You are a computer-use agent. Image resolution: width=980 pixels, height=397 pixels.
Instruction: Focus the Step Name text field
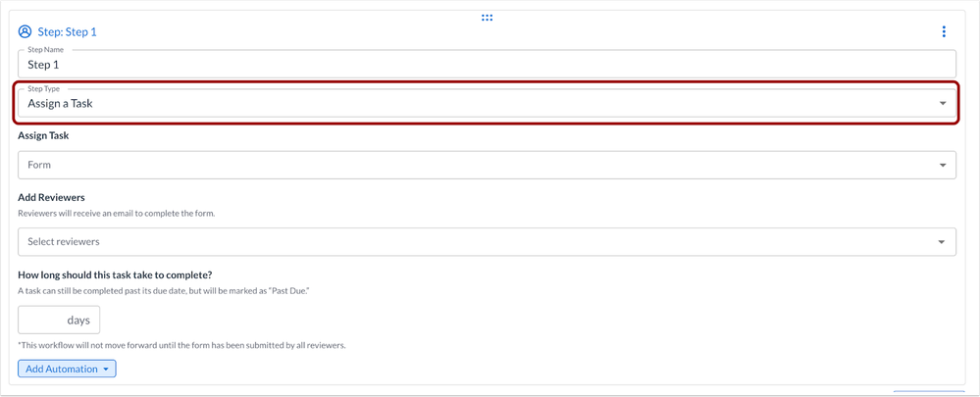pyautogui.click(x=487, y=65)
